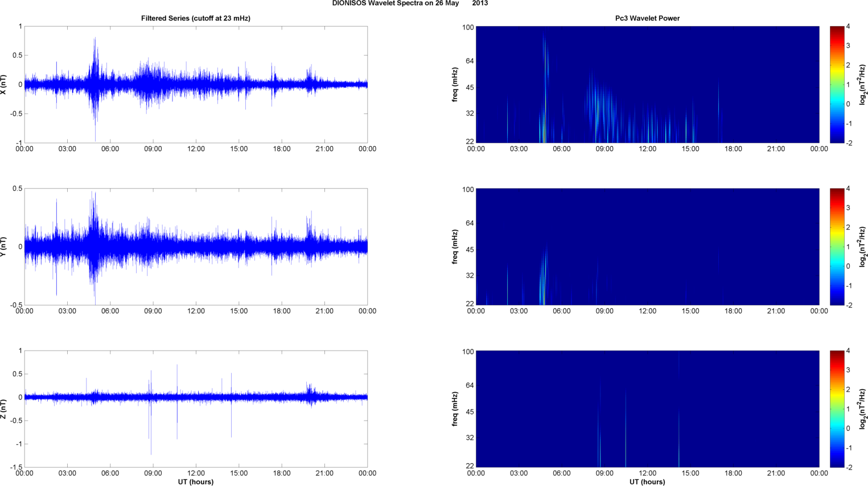The width and height of the screenshot is (868, 486).
Task: Open the Z component filtered time series plot
Action: pyautogui.click(x=196, y=409)
